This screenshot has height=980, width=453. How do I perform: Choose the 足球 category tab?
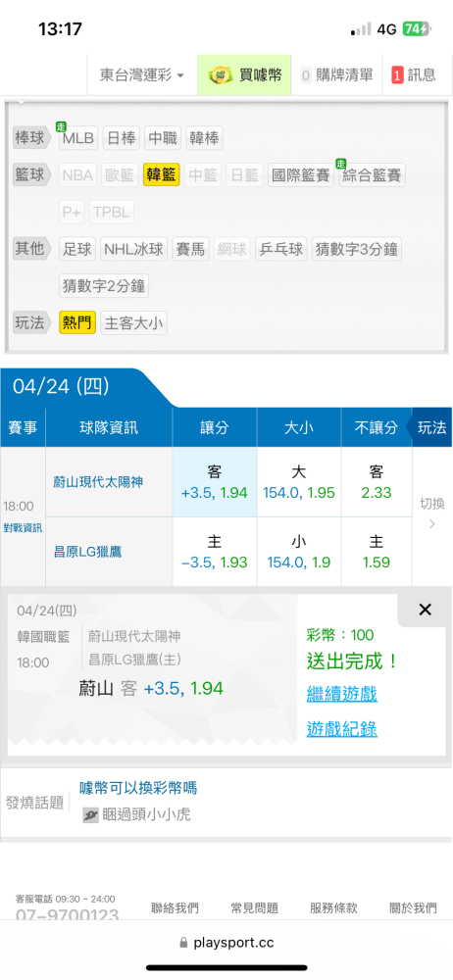[77, 249]
